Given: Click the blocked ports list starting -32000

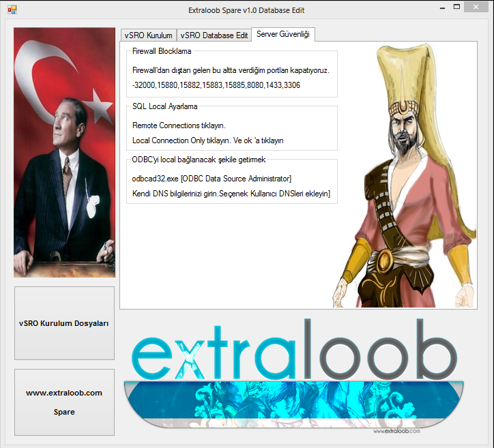Looking at the screenshot, I should tap(216, 85).
